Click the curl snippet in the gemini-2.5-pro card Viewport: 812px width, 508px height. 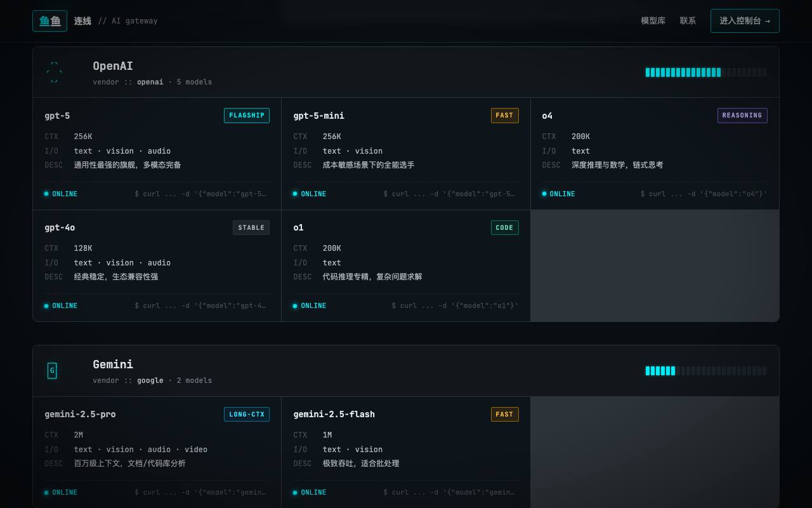click(x=200, y=492)
